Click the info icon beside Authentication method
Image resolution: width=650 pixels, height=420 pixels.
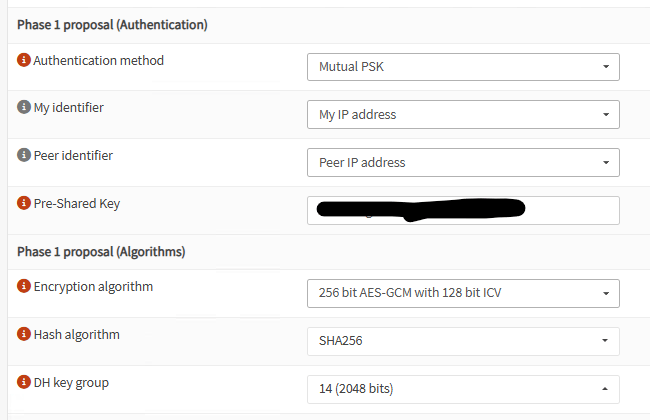click(x=24, y=60)
